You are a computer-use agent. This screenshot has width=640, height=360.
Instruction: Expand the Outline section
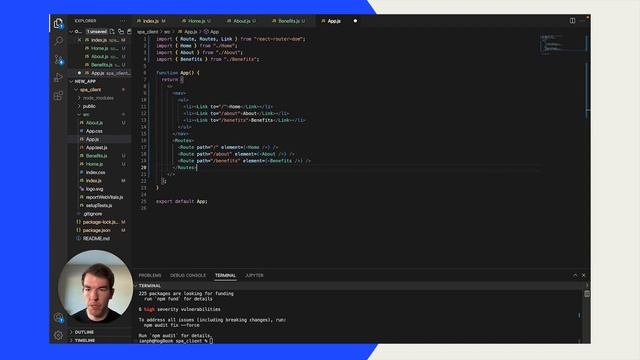(x=84, y=332)
